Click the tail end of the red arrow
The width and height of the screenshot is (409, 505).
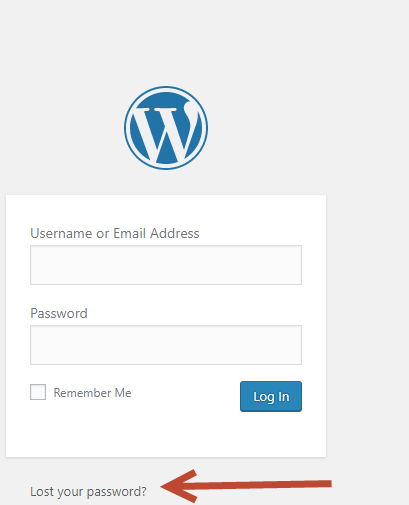tap(325, 484)
